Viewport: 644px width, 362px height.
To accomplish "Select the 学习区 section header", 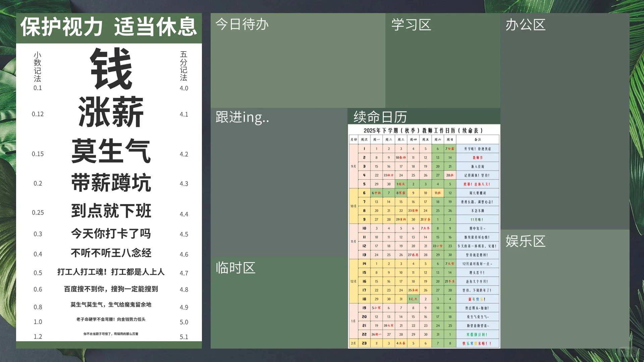I will [412, 25].
